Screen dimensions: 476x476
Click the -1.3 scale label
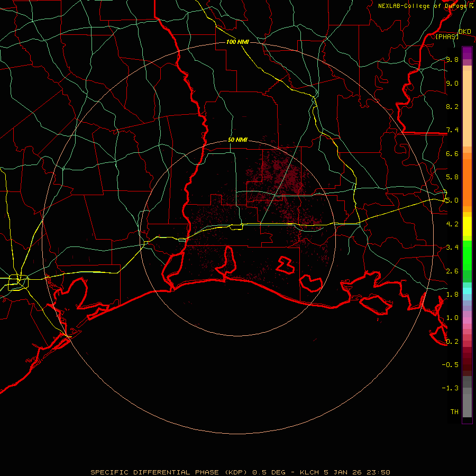coord(450,388)
